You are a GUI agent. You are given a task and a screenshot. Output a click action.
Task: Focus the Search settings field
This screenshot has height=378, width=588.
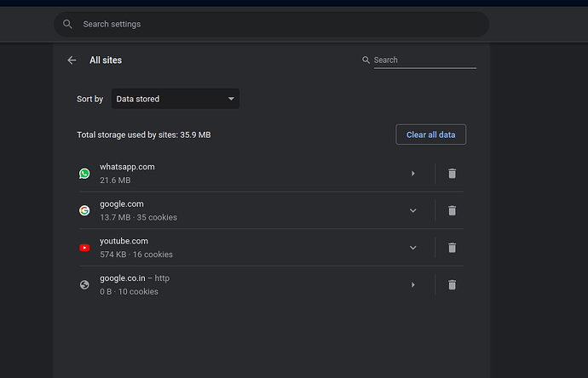[273, 25]
